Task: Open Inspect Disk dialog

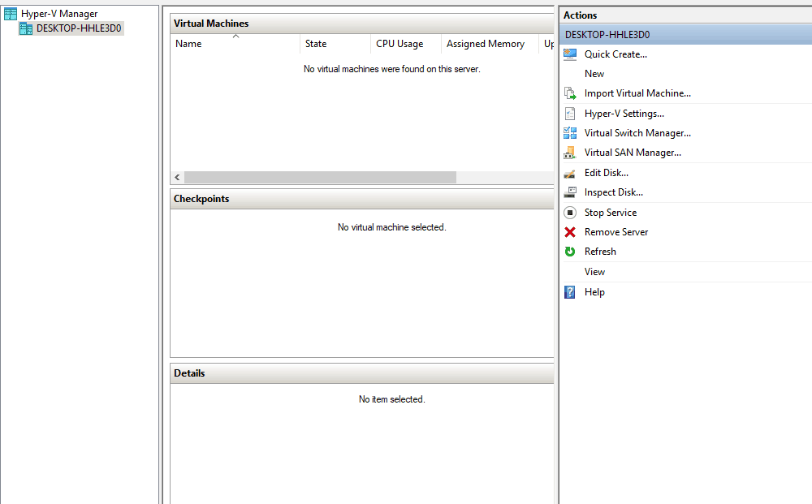Action: click(x=614, y=192)
